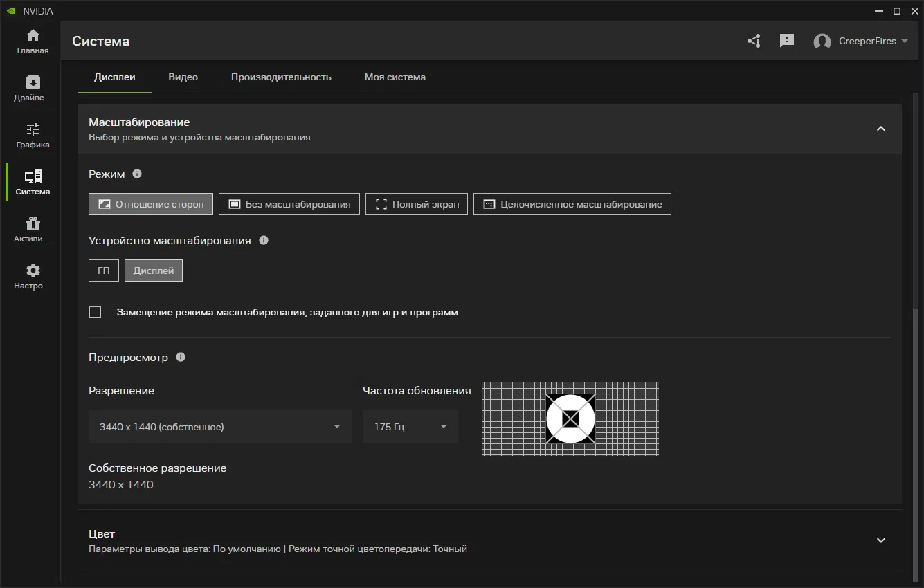This screenshot has width=924, height=588.
Task: Switch to the Дисплеи tab
Action: tap(115, 77)
